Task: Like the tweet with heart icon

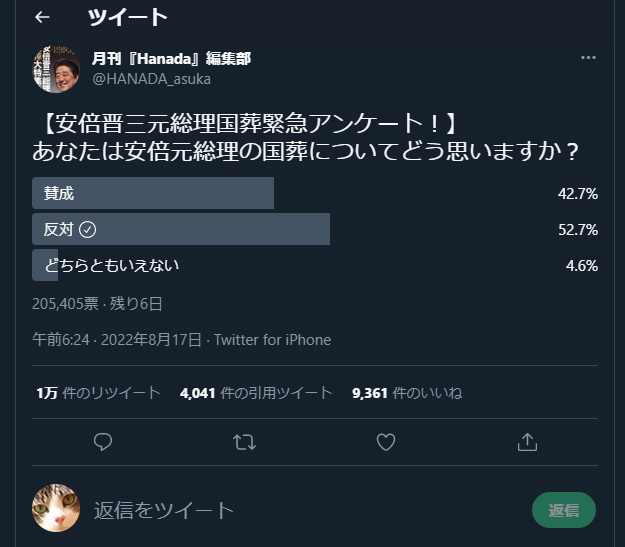Action: coord(386,440)
